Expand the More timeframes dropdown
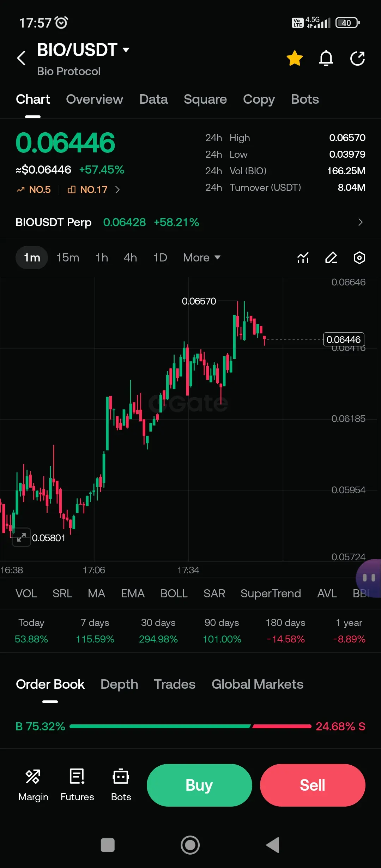Image resolution: width=381 pixels, height=868 pixels. point(202,258)
